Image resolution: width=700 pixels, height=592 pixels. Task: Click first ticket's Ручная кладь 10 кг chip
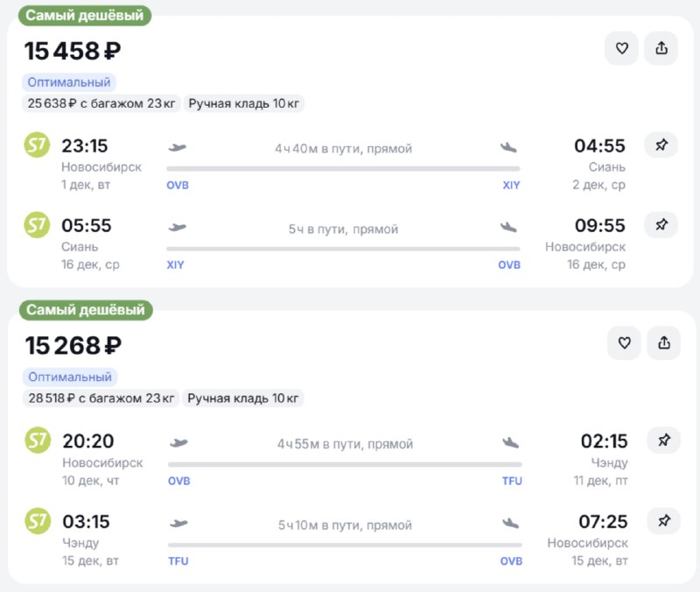[x=244, y=103]
